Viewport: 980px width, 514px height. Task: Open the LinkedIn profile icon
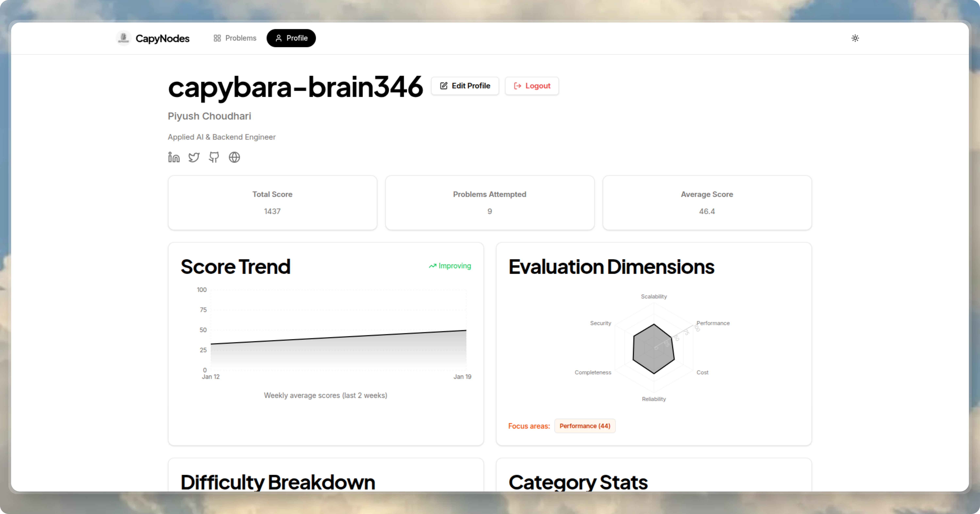174,157
